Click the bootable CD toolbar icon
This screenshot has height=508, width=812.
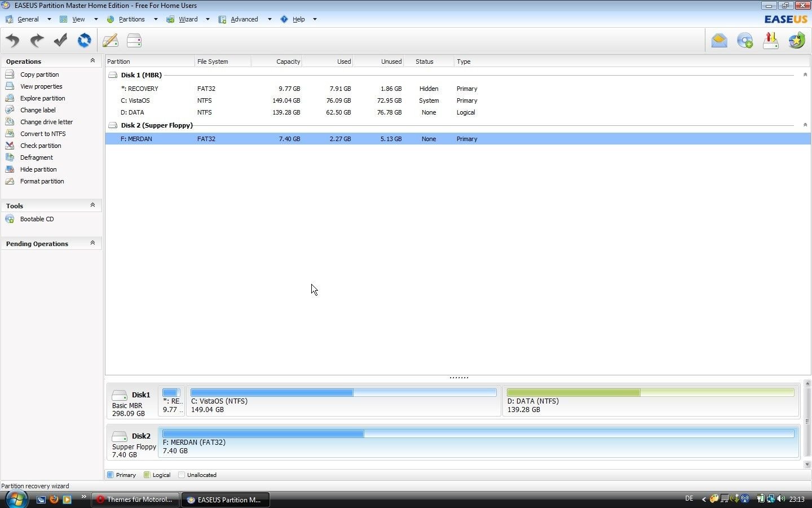point(745,41)
